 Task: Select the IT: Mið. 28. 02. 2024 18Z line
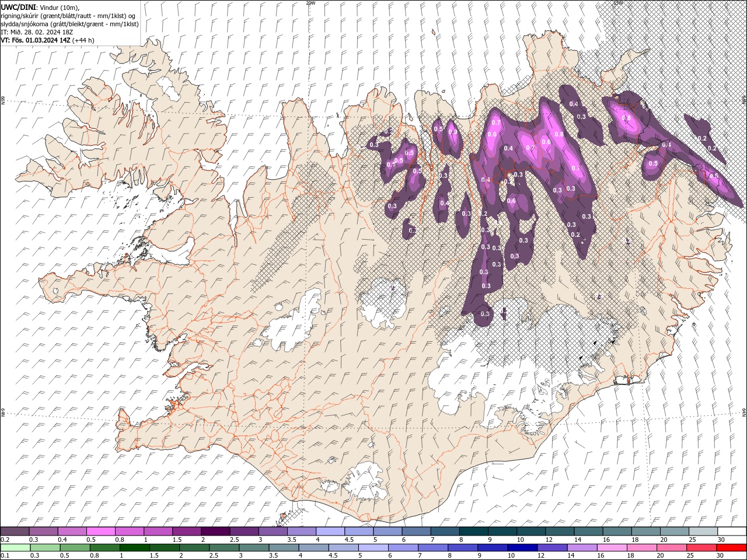coord(37,32)
